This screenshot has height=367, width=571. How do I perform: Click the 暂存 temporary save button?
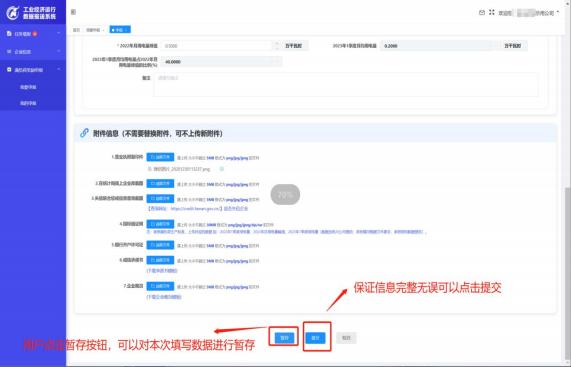[x=284, y=338]
